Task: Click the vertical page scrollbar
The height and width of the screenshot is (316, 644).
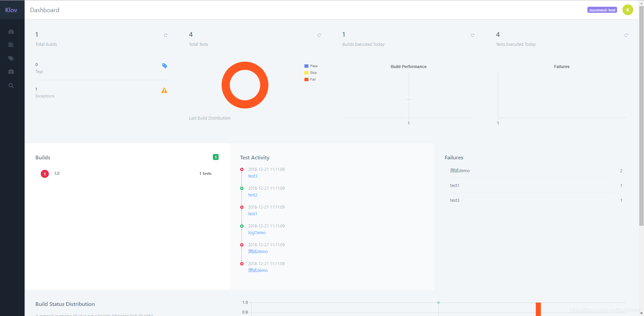Action: coord(641,116)
